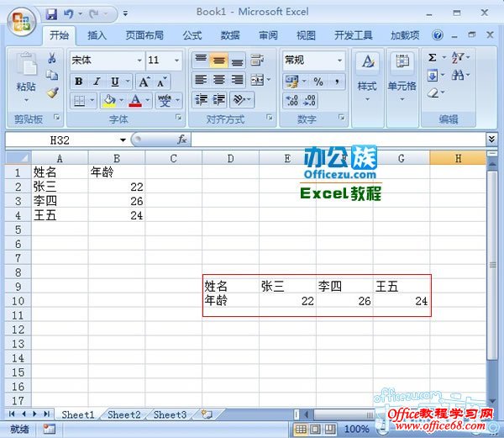Select all cells with corner button
This screenshot has width=504, height=438.
click(x=18, y=158)
